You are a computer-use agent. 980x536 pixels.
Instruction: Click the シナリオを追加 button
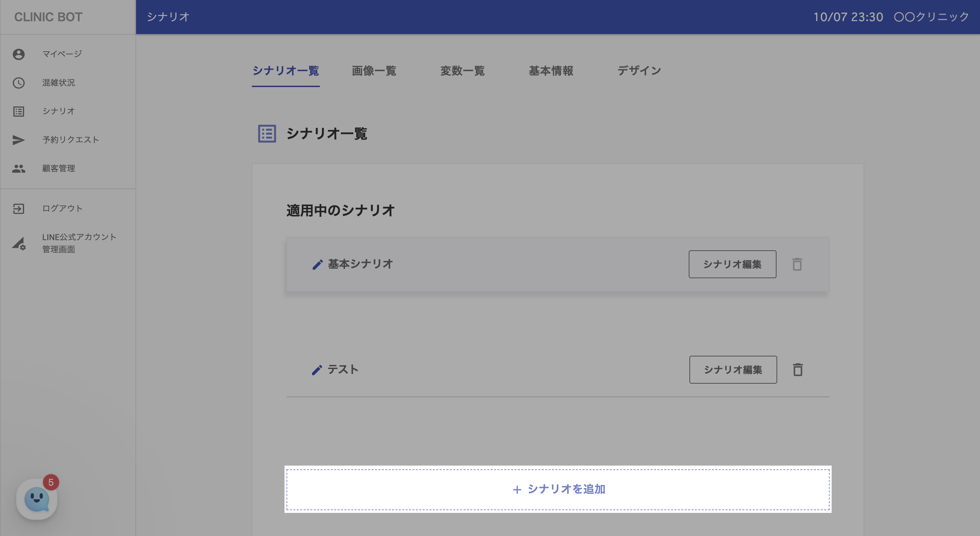point(558,489)
